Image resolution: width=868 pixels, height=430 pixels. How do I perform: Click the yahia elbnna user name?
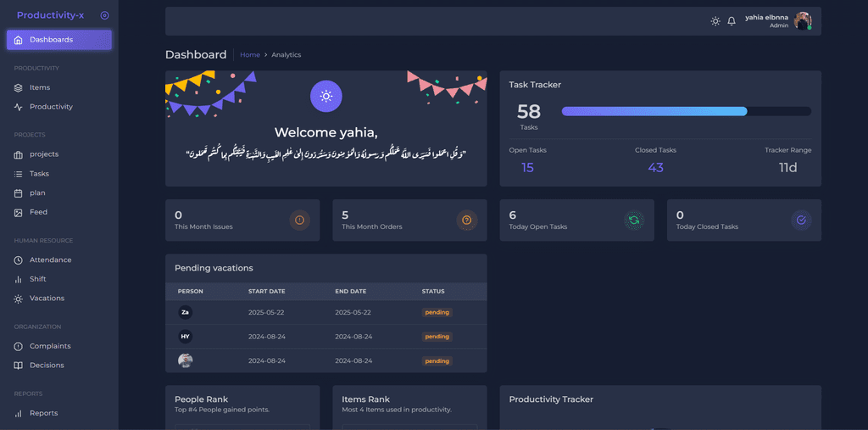(x=766, y=17)
